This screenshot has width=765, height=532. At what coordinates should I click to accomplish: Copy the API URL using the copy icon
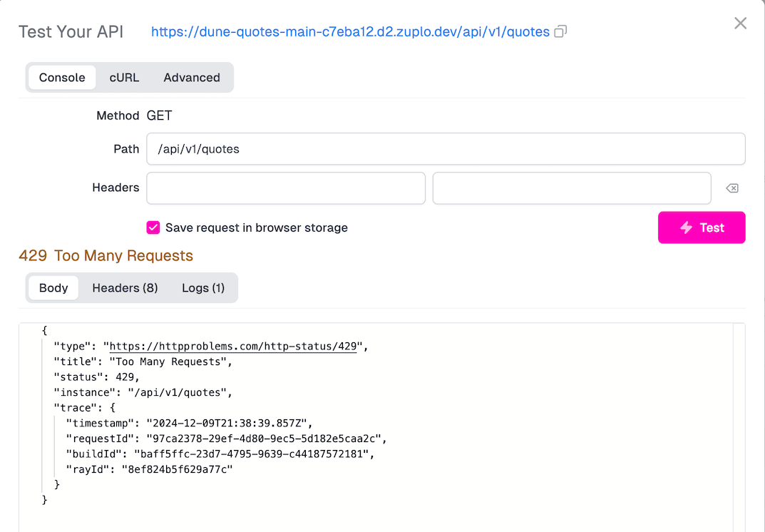(x=560, y=31)
